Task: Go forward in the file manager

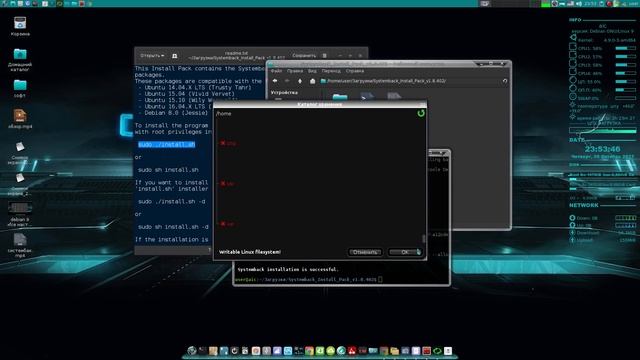Action: [x=287, y=81]
